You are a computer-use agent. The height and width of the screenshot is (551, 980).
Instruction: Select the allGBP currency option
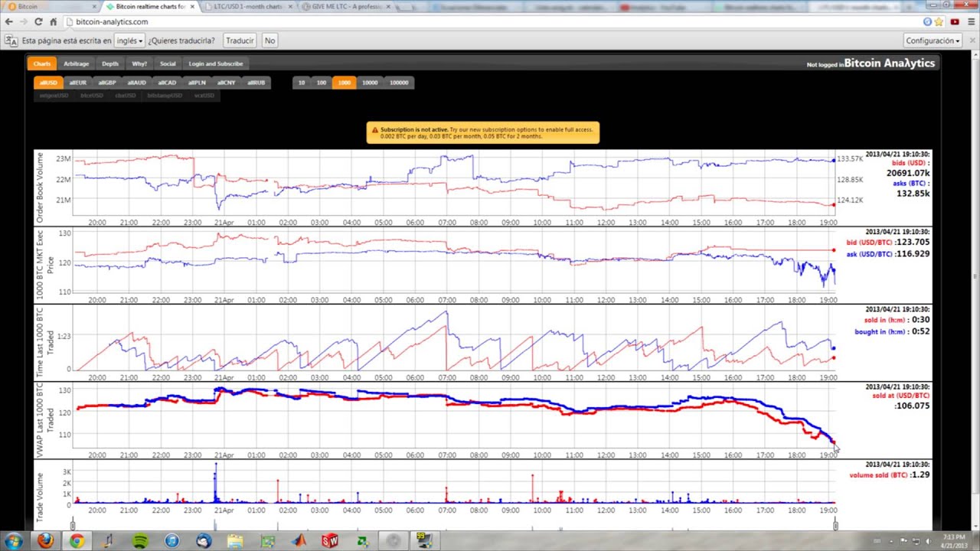click(107, 83)
